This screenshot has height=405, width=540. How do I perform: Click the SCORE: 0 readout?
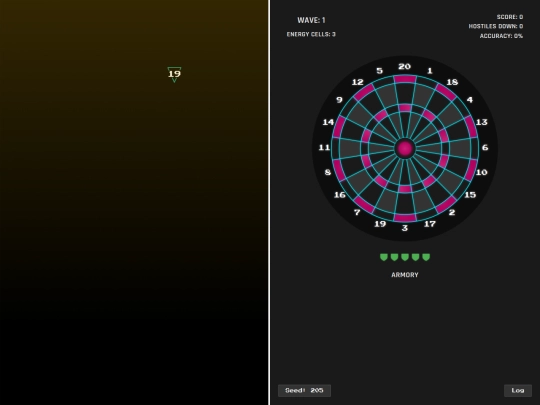click(510, 17)
